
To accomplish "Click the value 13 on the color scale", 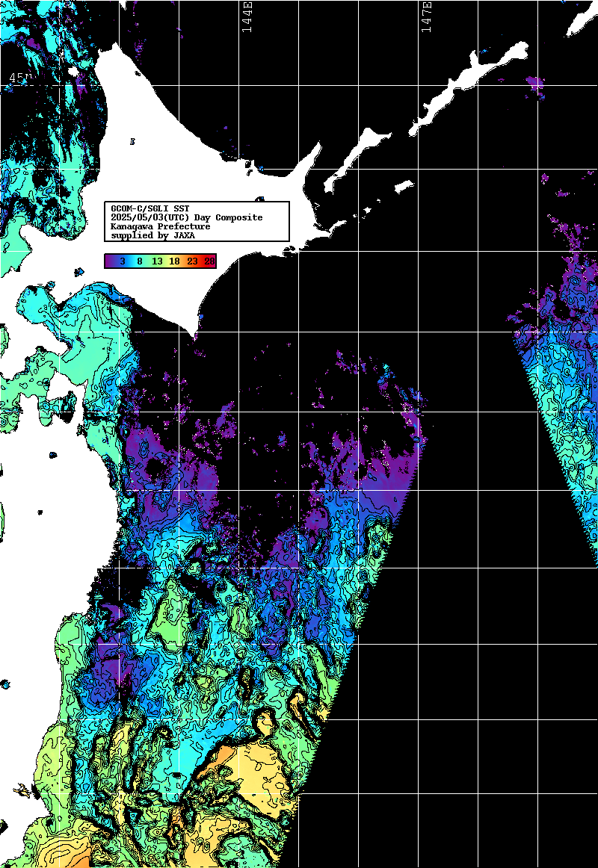I will [x=157, y=261].
